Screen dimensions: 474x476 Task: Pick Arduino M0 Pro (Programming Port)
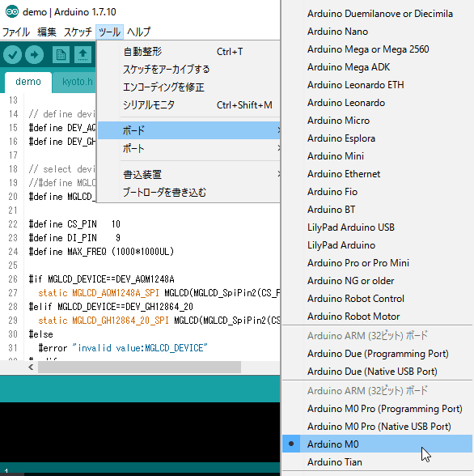(x=377, y=409)
